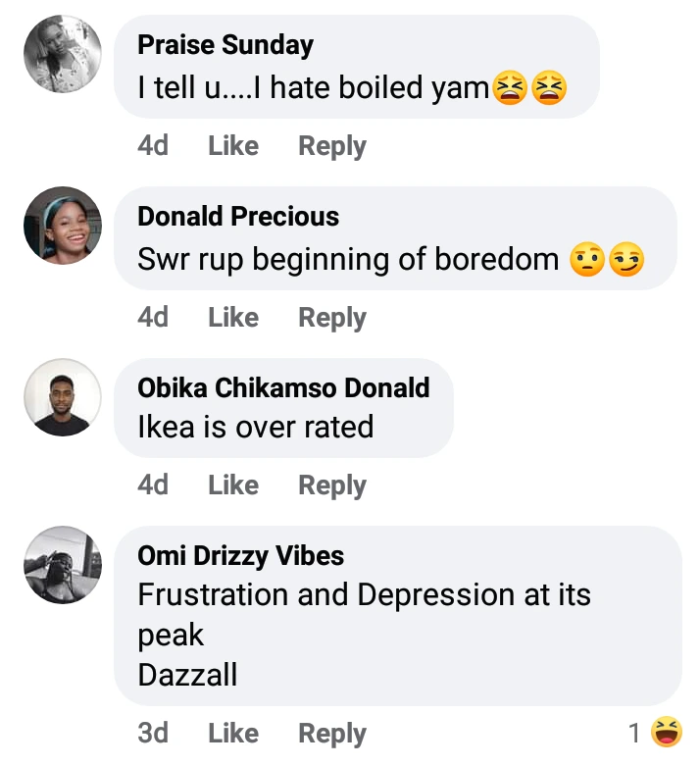The width and height of the screenshot is (700, 766).
Task: Open Omi Drizzy Vibes' profile picture
Action: [63, 565]
